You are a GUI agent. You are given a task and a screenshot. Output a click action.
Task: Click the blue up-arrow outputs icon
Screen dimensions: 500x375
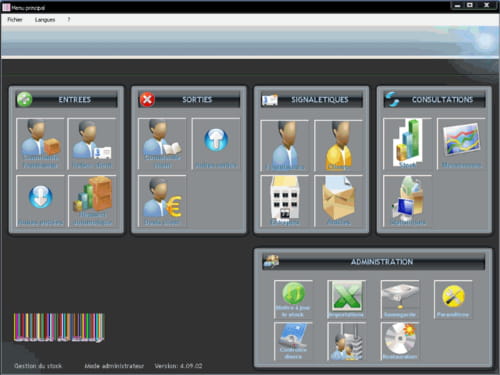point(216,144)
